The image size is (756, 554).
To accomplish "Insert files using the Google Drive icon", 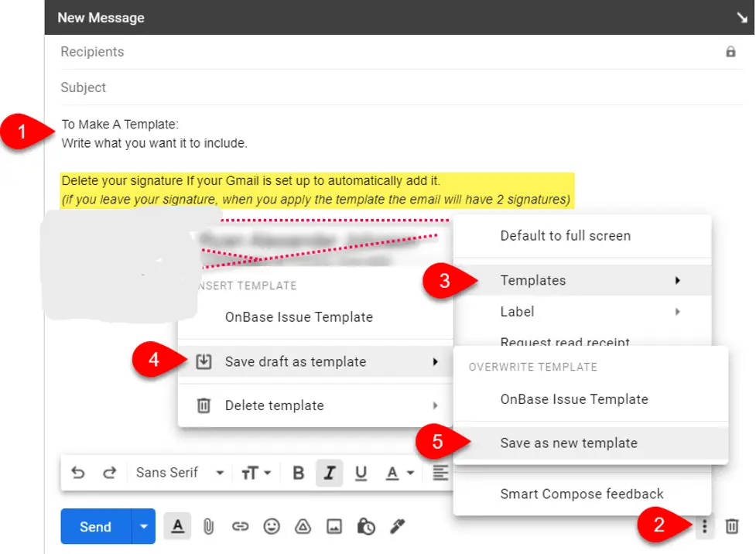I will pos(303,526).
